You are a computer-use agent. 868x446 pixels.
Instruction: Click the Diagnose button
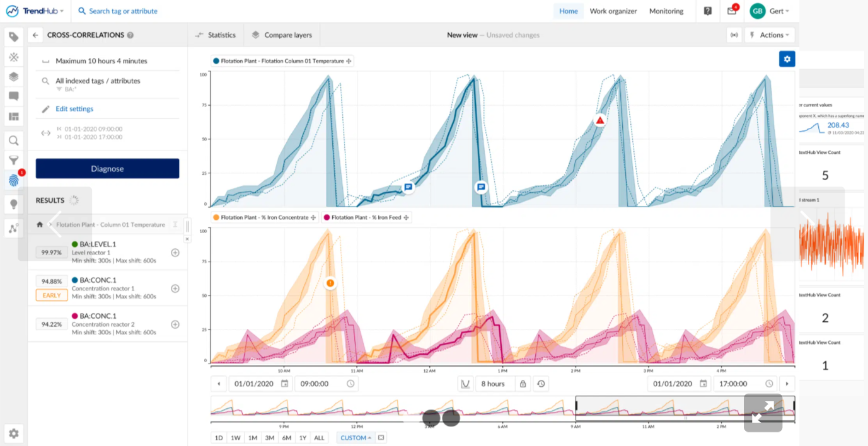point(107,169)
